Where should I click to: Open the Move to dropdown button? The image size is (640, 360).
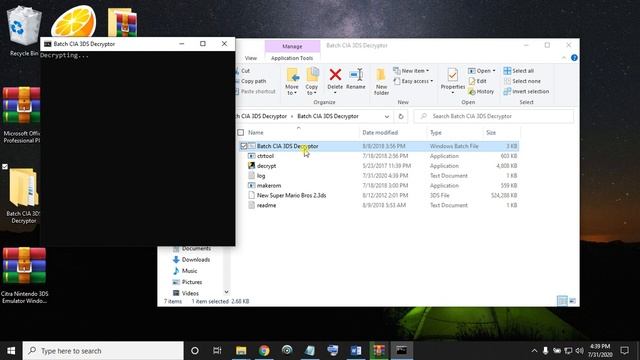tap(292, 82)
